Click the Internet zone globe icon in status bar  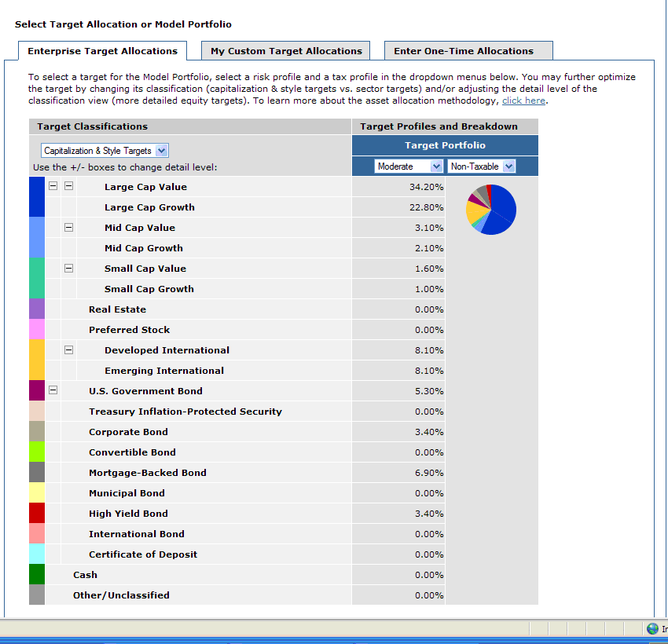652,629
